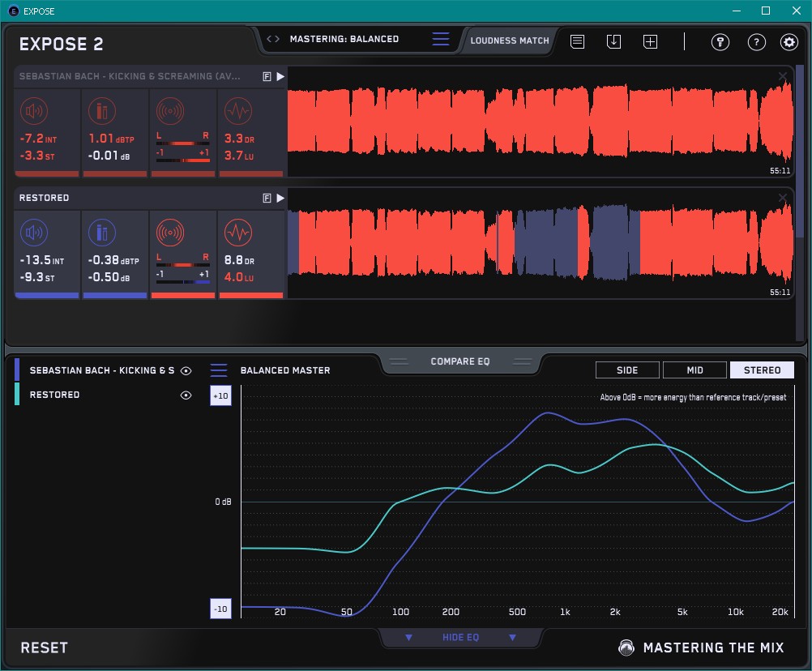Open the Balanced Master reference list
The height and width of the screenshot is (671, 812).
pyautogui.click(x=219, y=370)
